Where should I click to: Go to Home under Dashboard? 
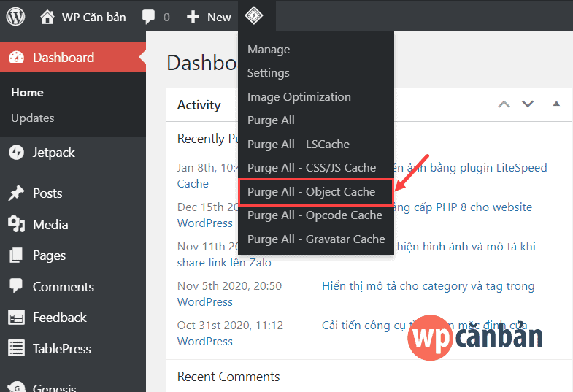click(x=27, y=93)
